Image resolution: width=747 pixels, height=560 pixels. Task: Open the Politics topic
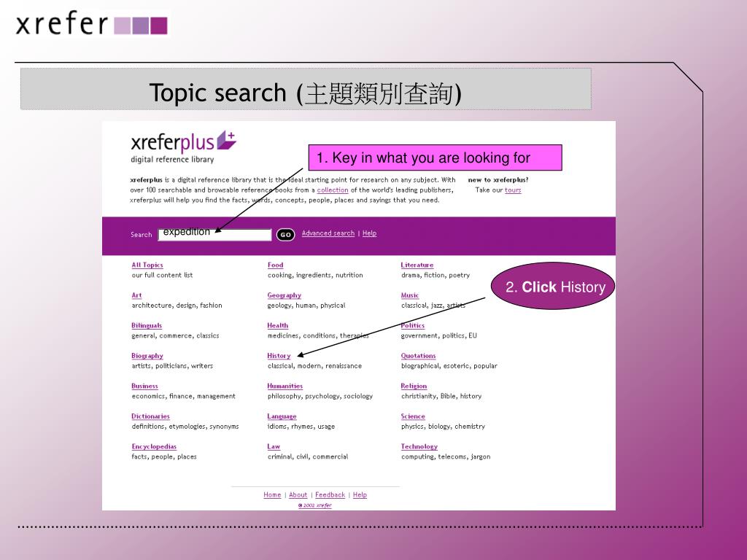click(x=413, y=326)
